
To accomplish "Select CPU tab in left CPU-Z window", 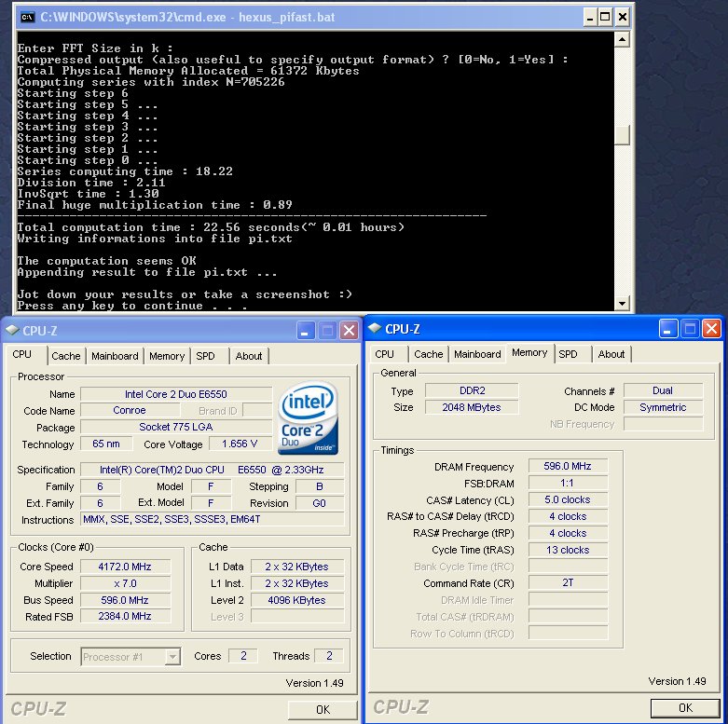I will tap(21, 355).
